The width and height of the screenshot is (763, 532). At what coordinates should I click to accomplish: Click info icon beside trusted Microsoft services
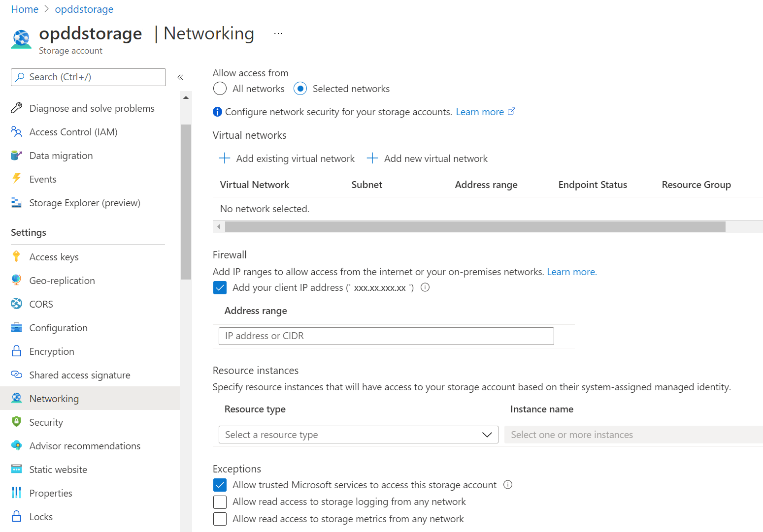coord(508,485)
